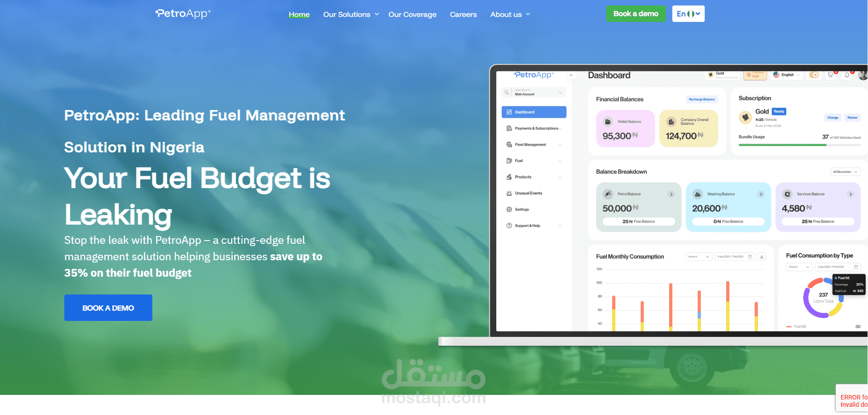Click the dashboard sidebar collapse arrow
This screenshot has width=868, height=415.
tap(572, 75)
